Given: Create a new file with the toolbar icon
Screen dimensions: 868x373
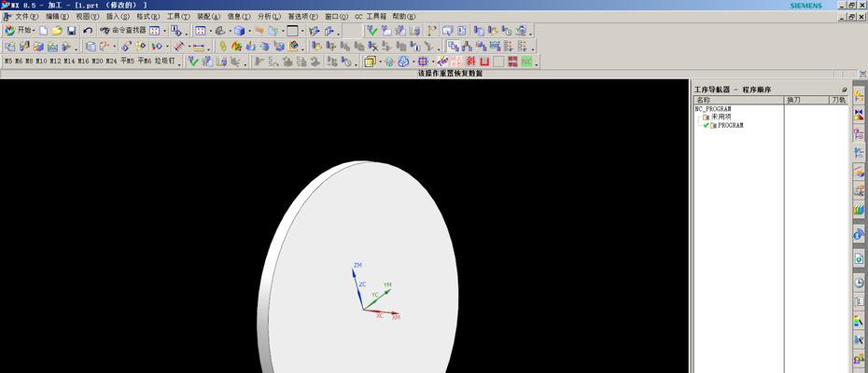Looking at the screenshot, I should click(x=43, y=31).
